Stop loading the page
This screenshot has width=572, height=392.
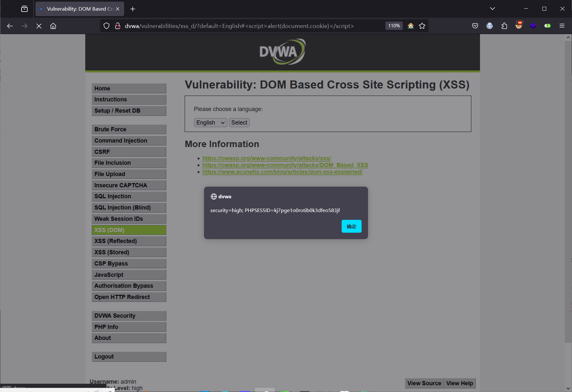[x=39, y=26]
